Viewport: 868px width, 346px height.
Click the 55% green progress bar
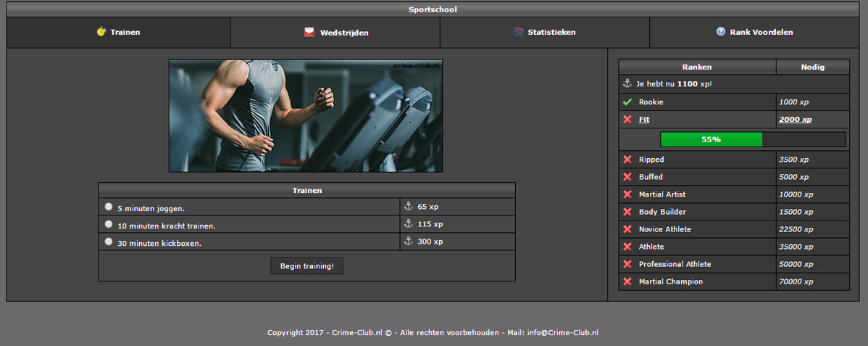tap(711, 139)
